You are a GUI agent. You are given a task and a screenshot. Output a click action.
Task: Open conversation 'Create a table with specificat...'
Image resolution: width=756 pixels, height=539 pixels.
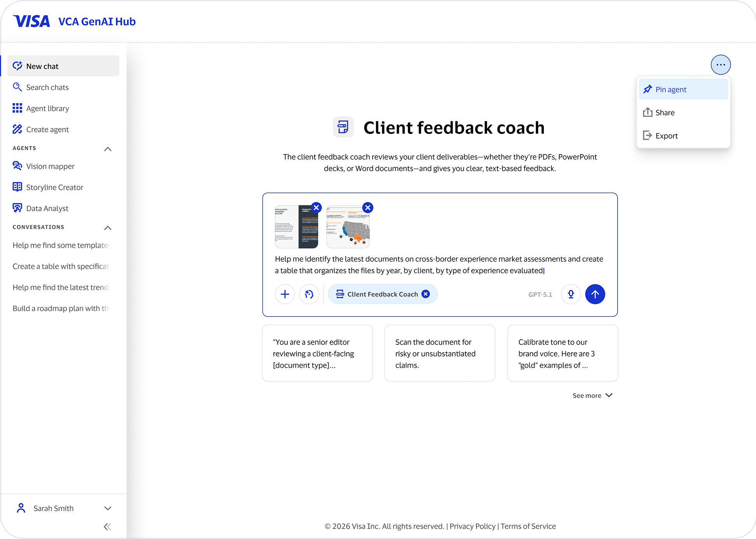click(x=61, y=266)
